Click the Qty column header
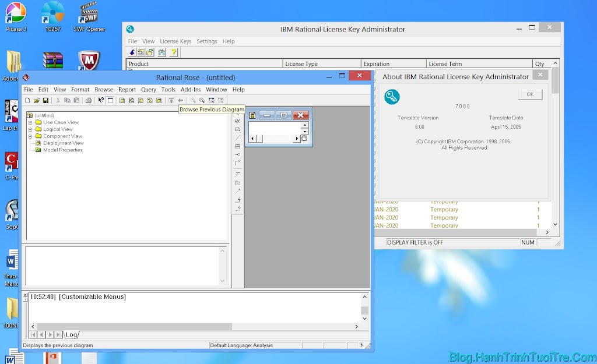Viewport: 597px width, 364px height. click(542, 63)
